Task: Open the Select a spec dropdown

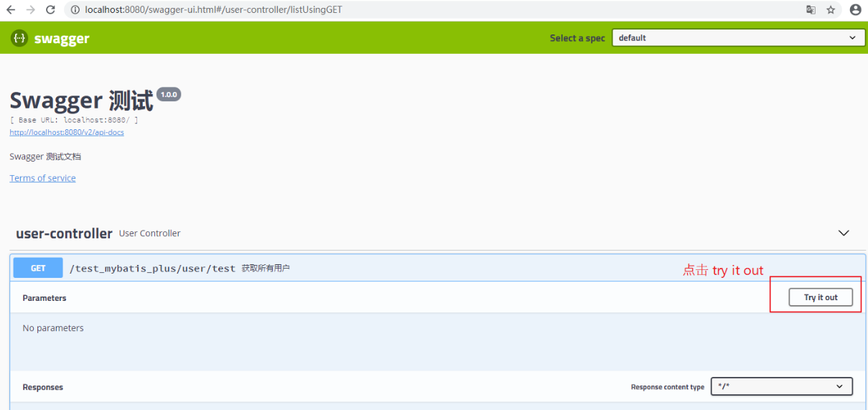Action: click(x=738, y=38)
